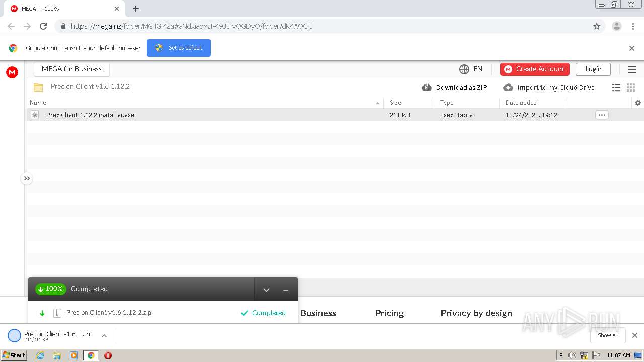This screenshot has width=644, height=362.
Task: Bookmark this page with the star
Action: point(597,26)
